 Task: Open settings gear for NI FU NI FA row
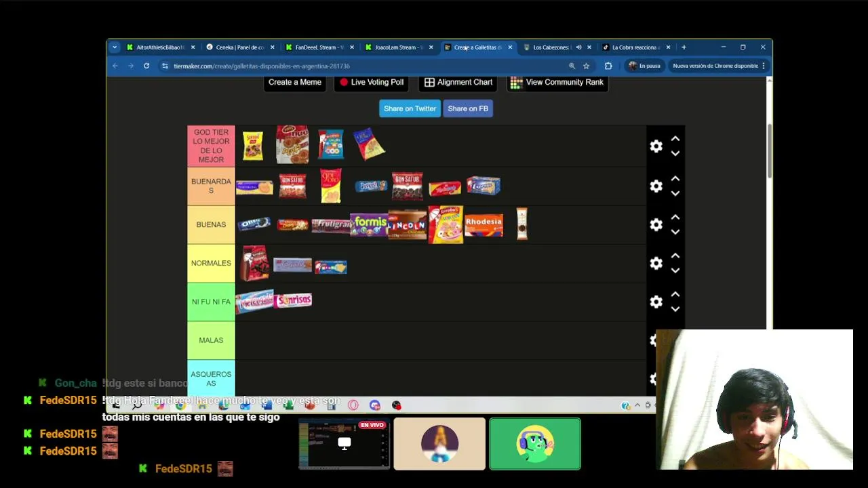656,302
